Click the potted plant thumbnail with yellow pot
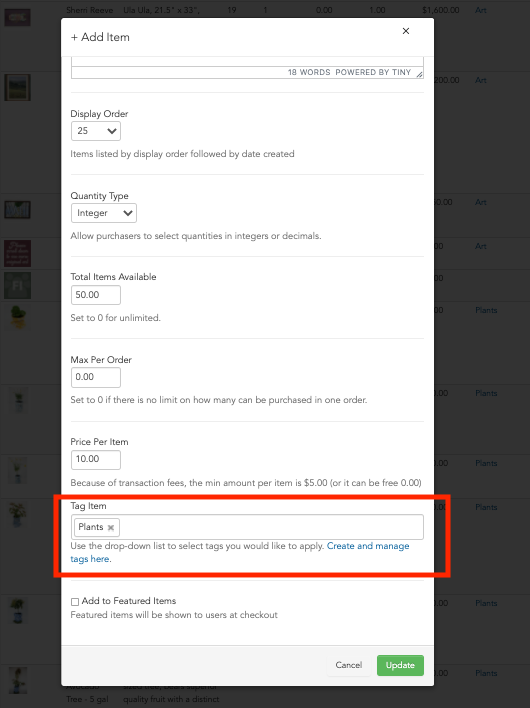Screen dimensions: 530x708 click(19, 317)
